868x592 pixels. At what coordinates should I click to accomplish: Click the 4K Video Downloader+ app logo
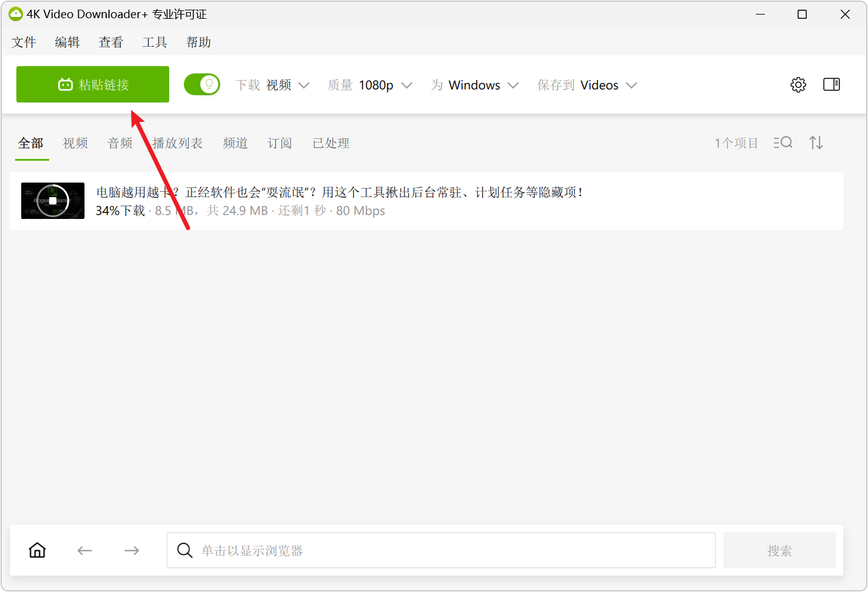[x=15, y=14]
